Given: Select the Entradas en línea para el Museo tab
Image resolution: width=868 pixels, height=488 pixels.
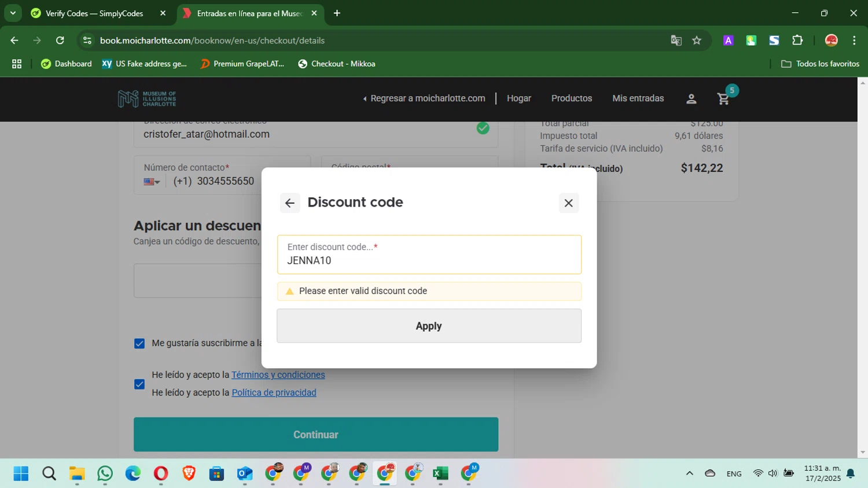Looking at the screenshot, I should point(249,13).
